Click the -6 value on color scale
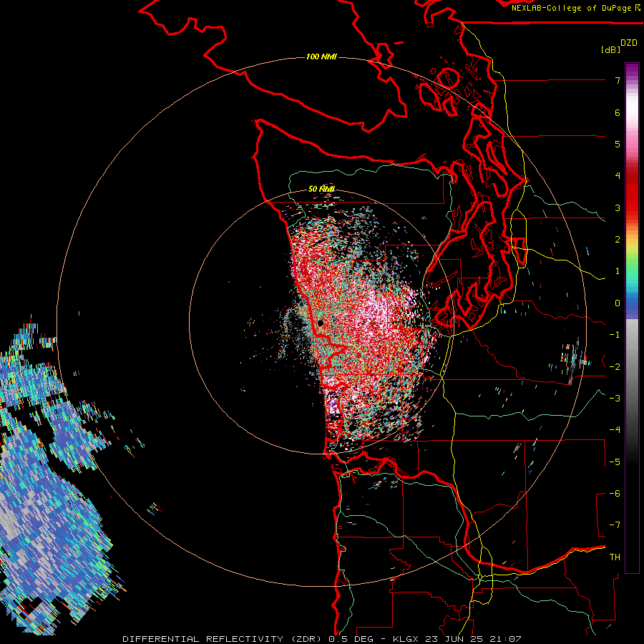 (615, 494)
